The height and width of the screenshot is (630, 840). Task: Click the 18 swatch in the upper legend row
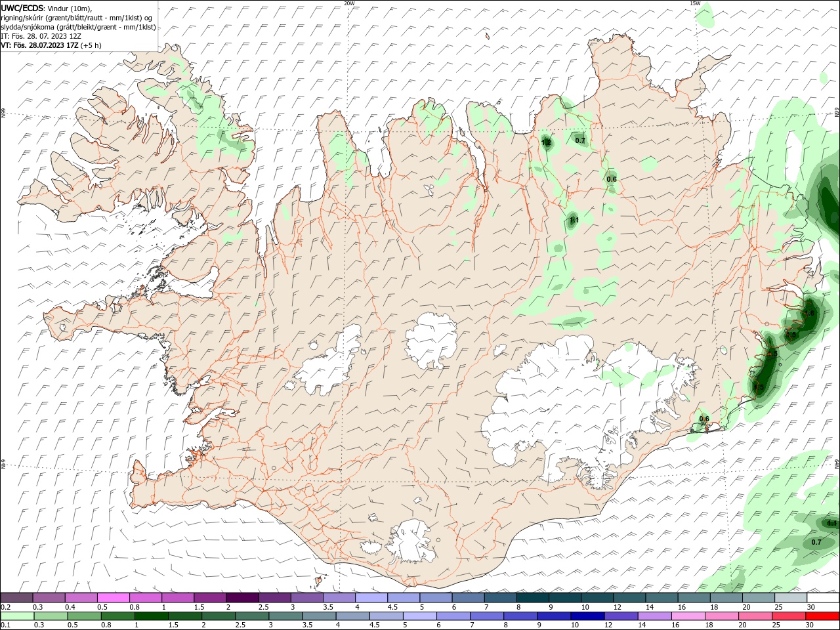pos(726,598)
